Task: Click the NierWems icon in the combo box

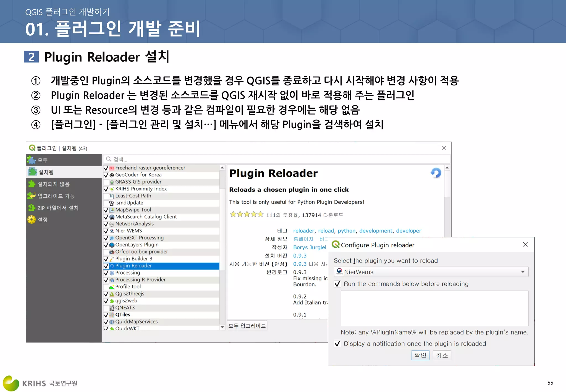Action: 339,272
